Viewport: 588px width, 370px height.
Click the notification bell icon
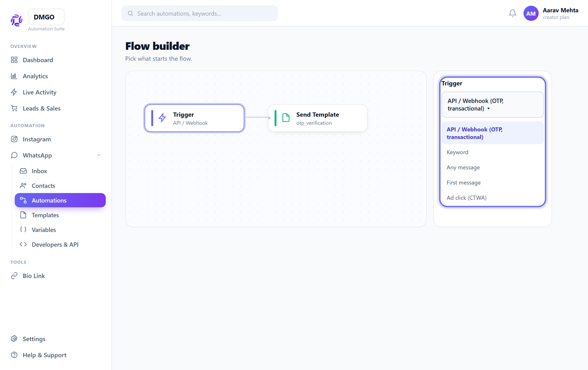click(x=512, y=13)
